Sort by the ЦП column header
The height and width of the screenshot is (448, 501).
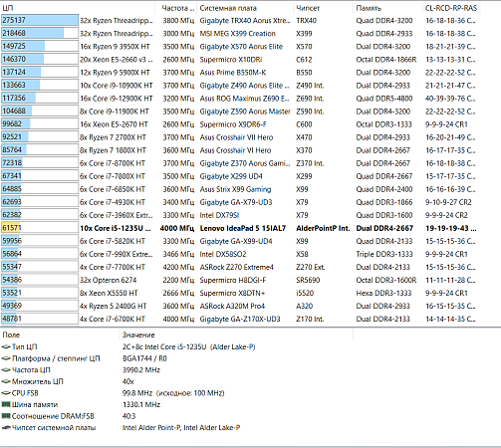pyautogui.click(x=78, y=8)
